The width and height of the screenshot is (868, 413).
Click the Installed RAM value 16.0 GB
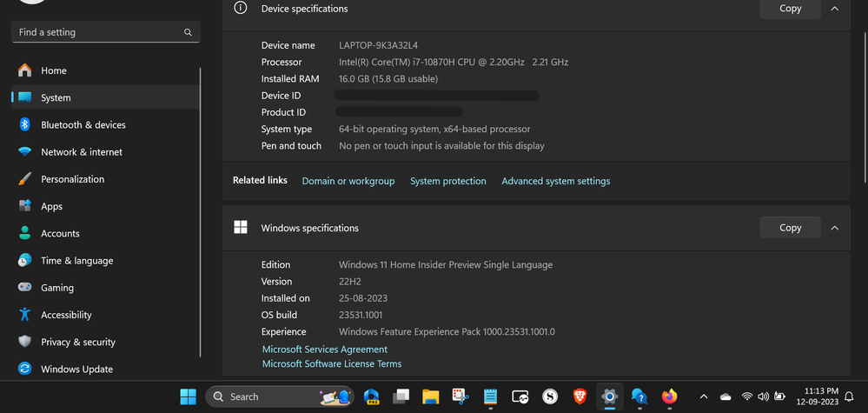pos(388,78)
